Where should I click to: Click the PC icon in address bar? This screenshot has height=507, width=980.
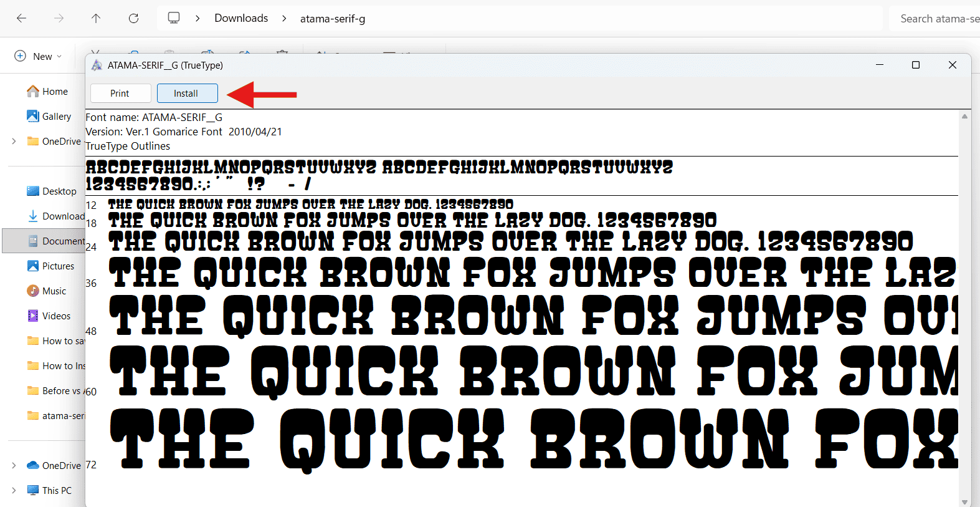[x=174, y=18]
